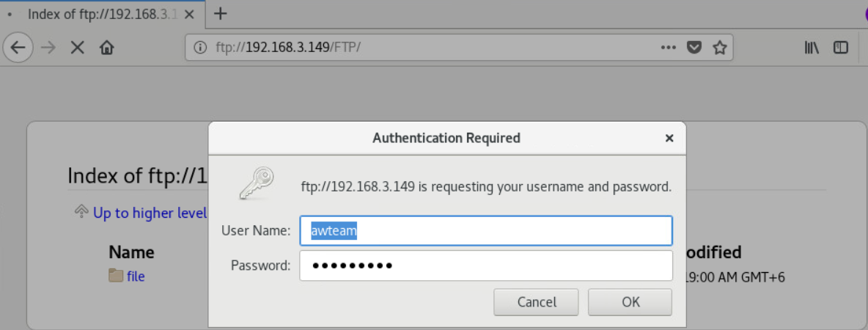Click the ftp address in URL bar

point(288,48)
